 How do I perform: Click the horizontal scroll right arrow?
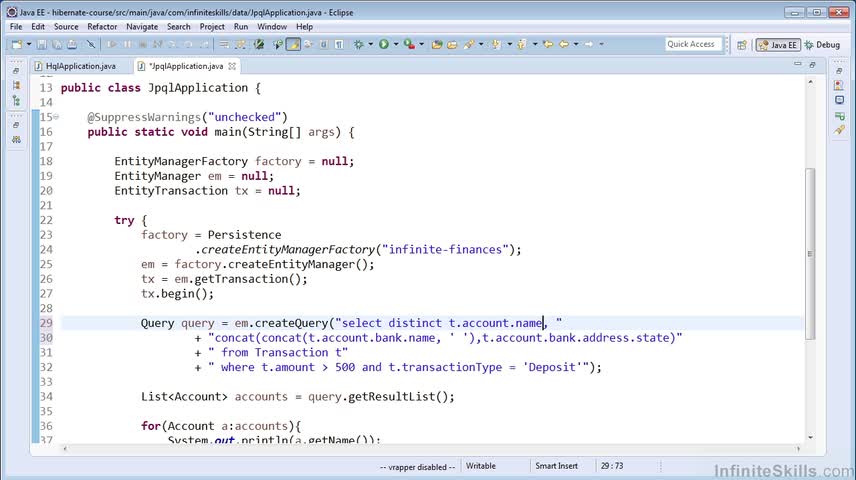click(798, 449)
